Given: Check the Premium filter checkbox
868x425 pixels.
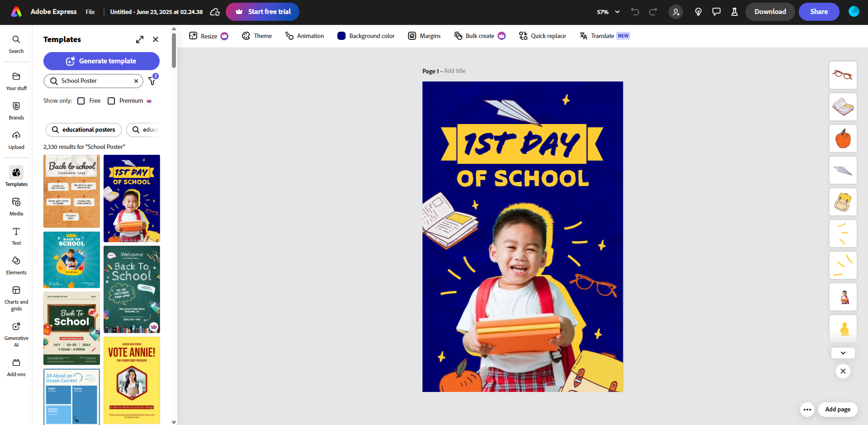Looking at the screenshot, I should click(111, 100).
